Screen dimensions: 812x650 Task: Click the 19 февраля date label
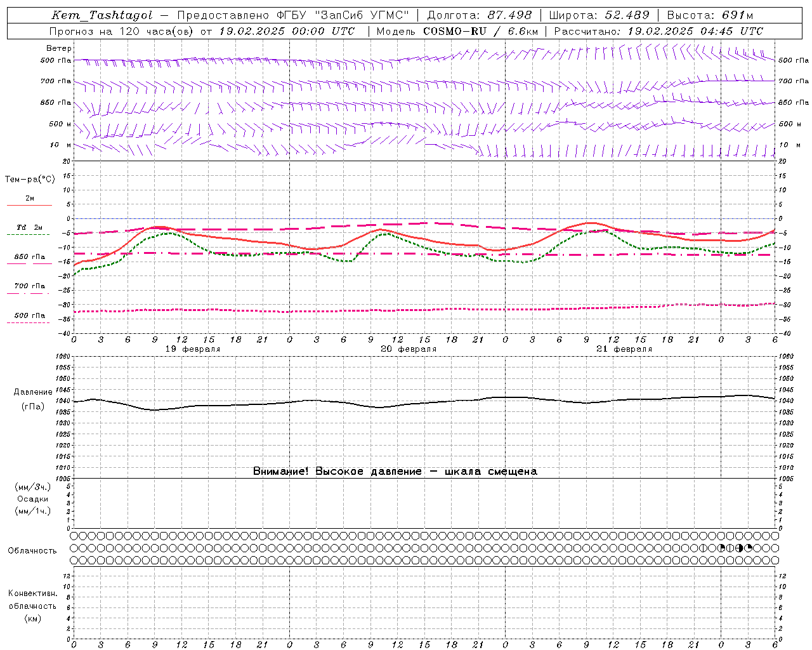(x=193, y=349)
